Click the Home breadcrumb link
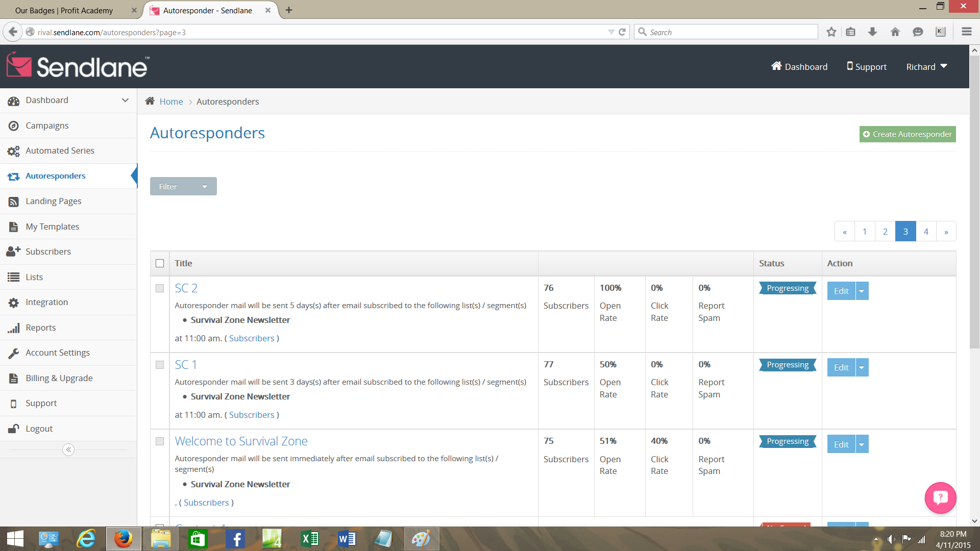Viewport: 980px width, 551px height. tap(171, 102)
